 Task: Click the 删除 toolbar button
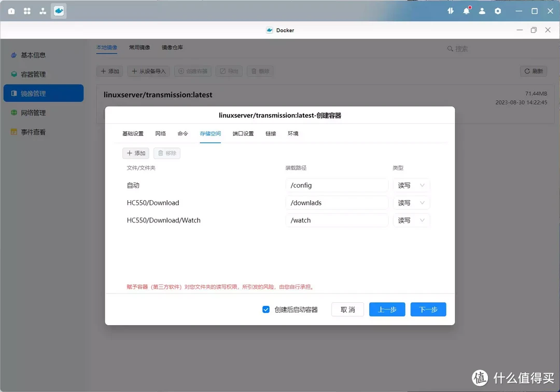click(x=260, y=71)
